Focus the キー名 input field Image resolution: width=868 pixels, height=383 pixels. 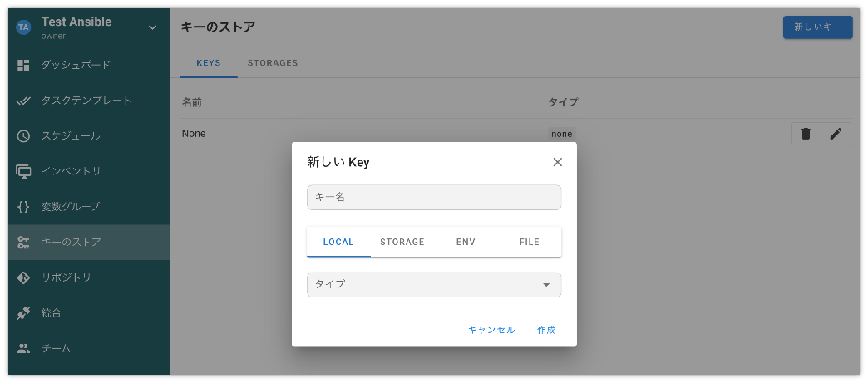click(x=434, y=198)
